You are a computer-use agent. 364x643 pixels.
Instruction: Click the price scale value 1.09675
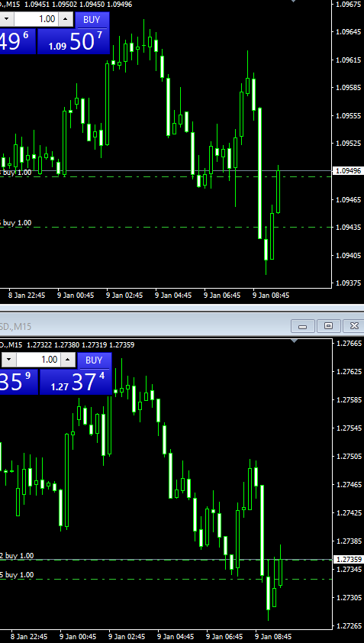348,5
